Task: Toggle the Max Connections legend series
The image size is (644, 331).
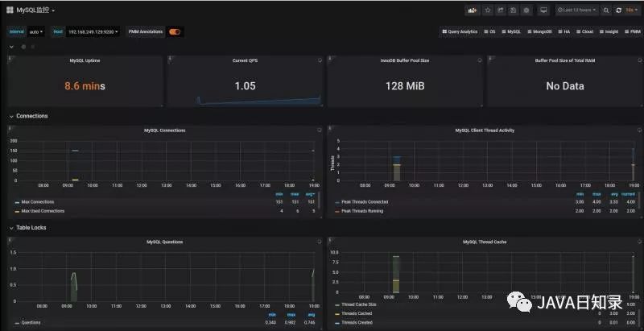Action: (x=37, y=202)
